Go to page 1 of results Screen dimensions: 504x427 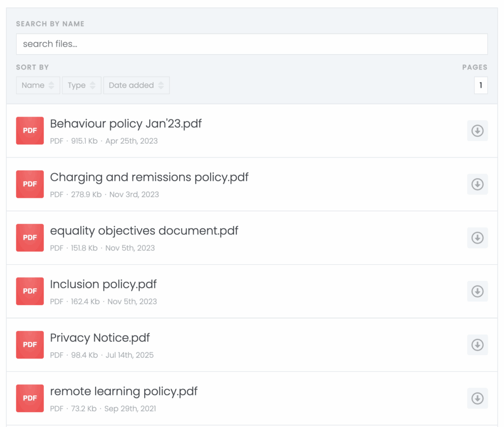click(480, 85)
